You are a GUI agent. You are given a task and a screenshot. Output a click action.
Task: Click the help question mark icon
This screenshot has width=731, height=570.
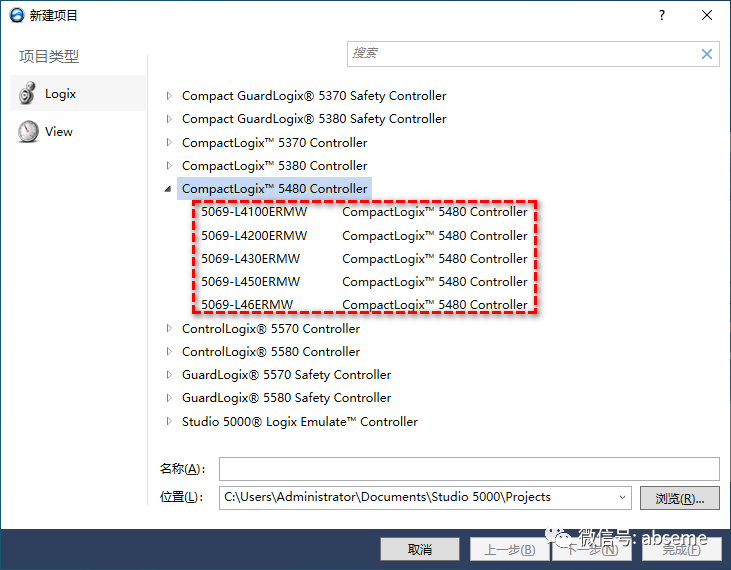point(662,15)
